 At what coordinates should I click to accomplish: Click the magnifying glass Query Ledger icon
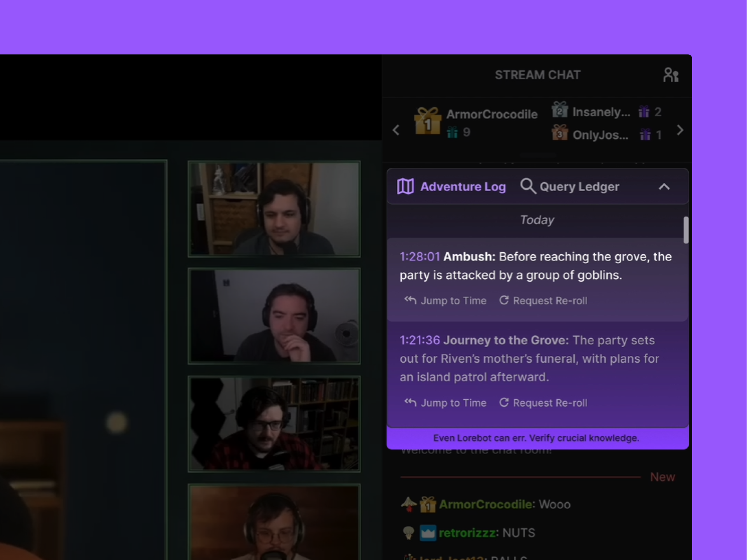click(528, 186)
